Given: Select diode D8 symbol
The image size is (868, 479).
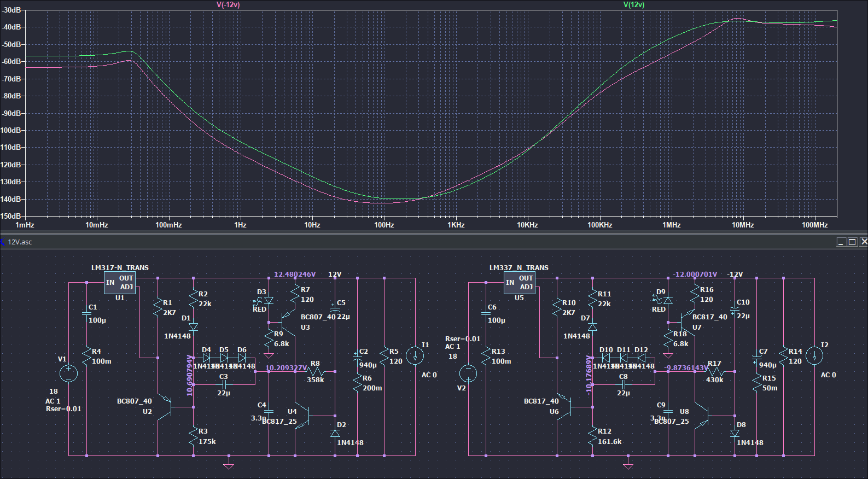Looking at the screenshot, I should click(735, 433).
